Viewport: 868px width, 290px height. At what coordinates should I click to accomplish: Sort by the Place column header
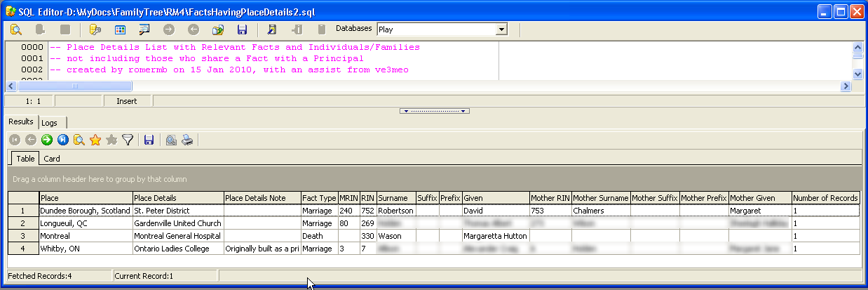(86, 198)
